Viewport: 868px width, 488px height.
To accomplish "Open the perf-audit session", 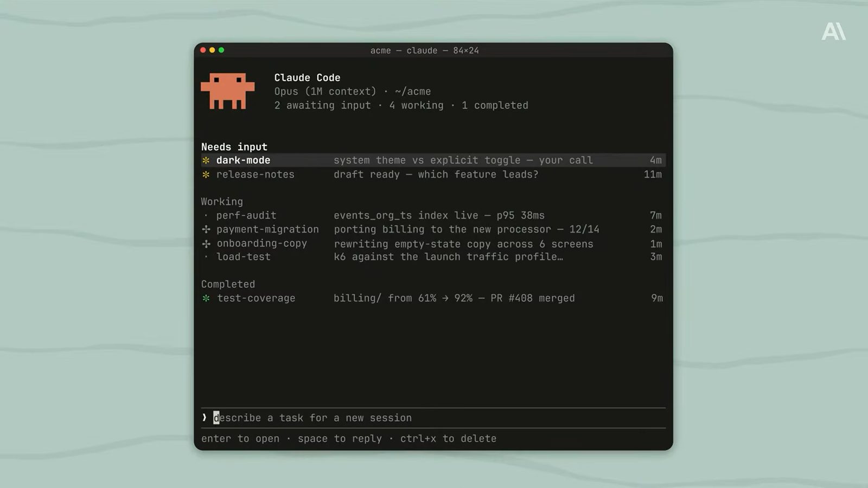I will point(433,216).
